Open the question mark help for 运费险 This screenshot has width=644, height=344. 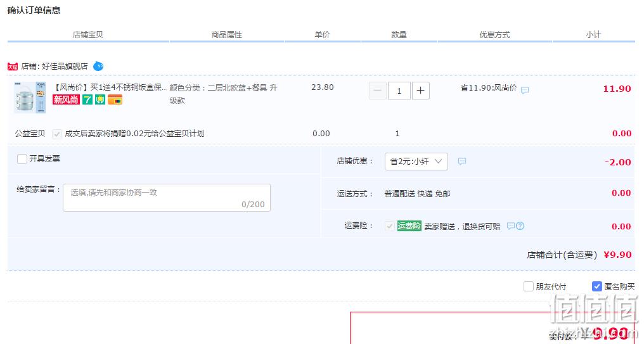tap(520, 226)
